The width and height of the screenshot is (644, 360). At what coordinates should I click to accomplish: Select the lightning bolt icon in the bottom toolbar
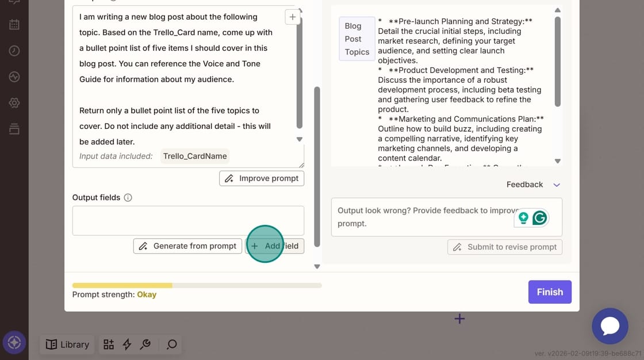[x=127, y=344]
